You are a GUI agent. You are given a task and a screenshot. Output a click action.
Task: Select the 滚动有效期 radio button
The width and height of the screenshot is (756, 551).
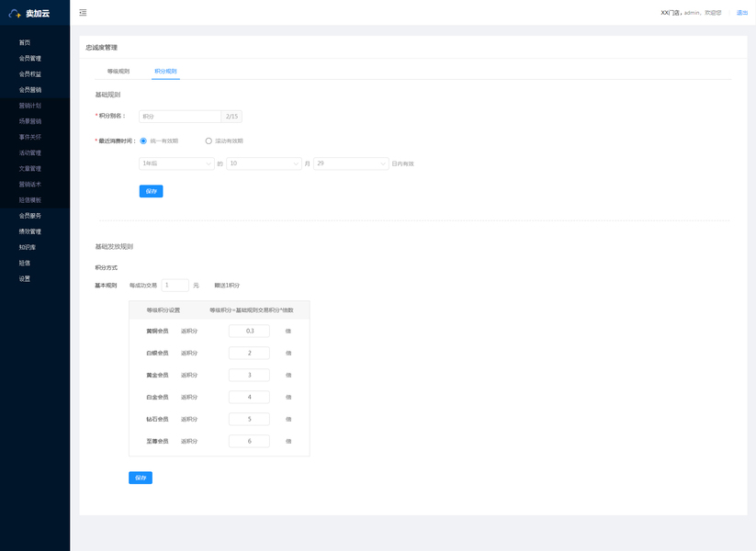209,141
